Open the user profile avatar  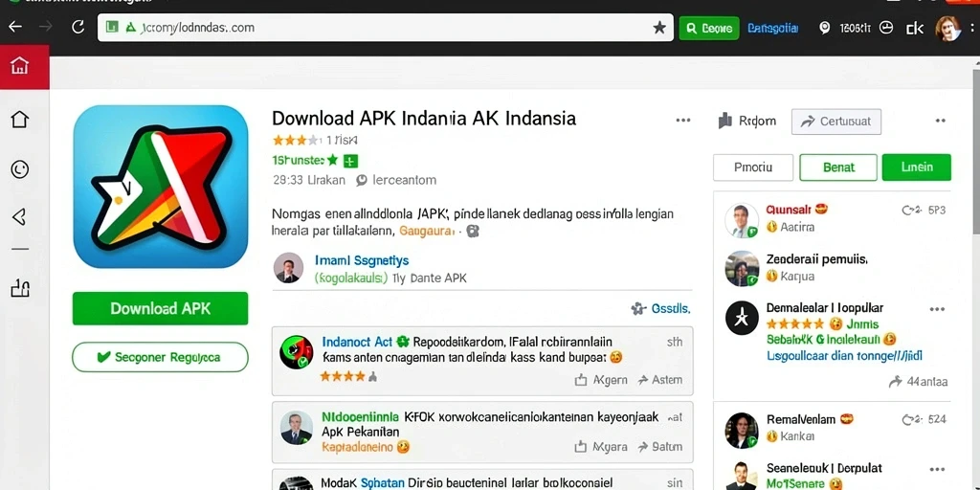point(947,28)
